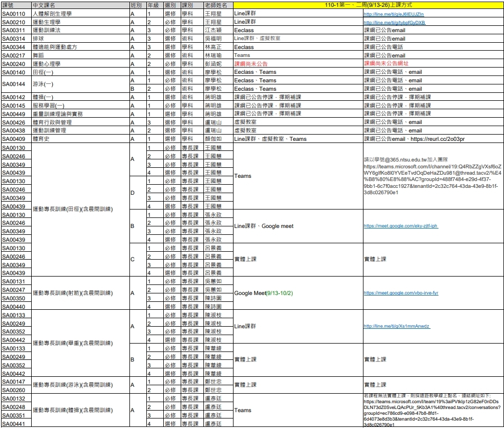Click course code SA00344
This screenshot has width=504, height=428.
14,47
